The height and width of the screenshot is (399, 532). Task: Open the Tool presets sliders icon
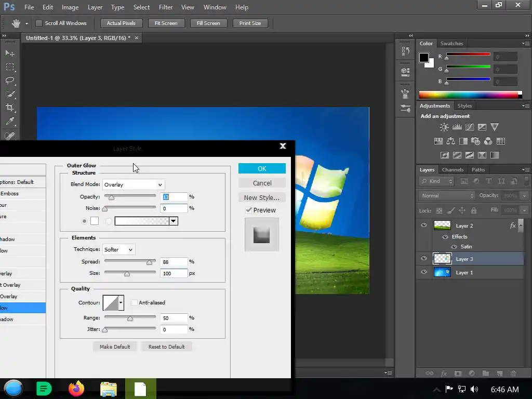(x=405, y=108)
